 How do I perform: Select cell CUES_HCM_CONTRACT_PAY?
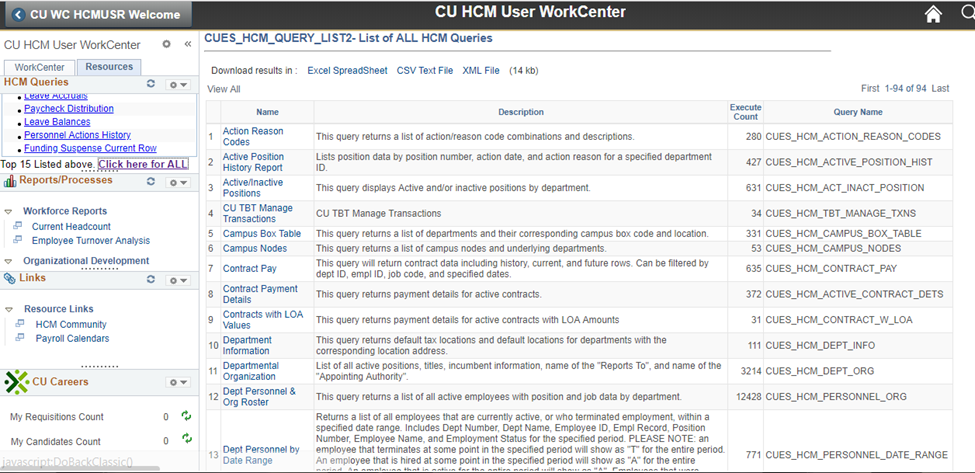pos(833,269)
